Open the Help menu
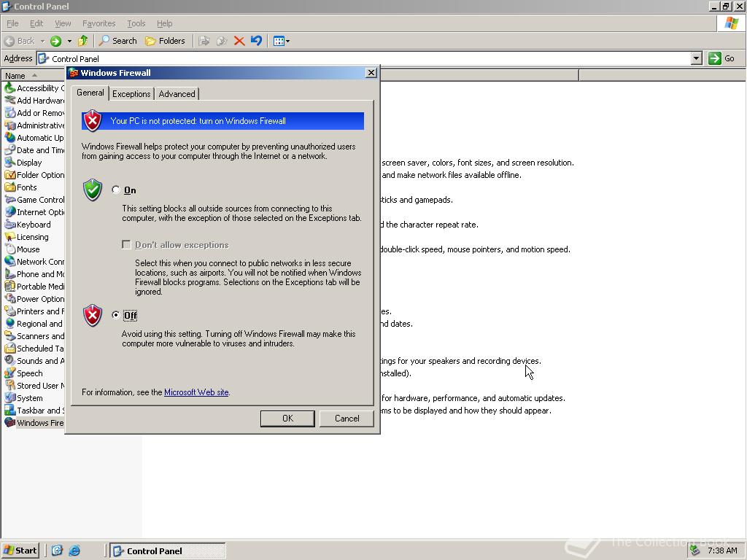747x560 pixels. tap(164, 23)
